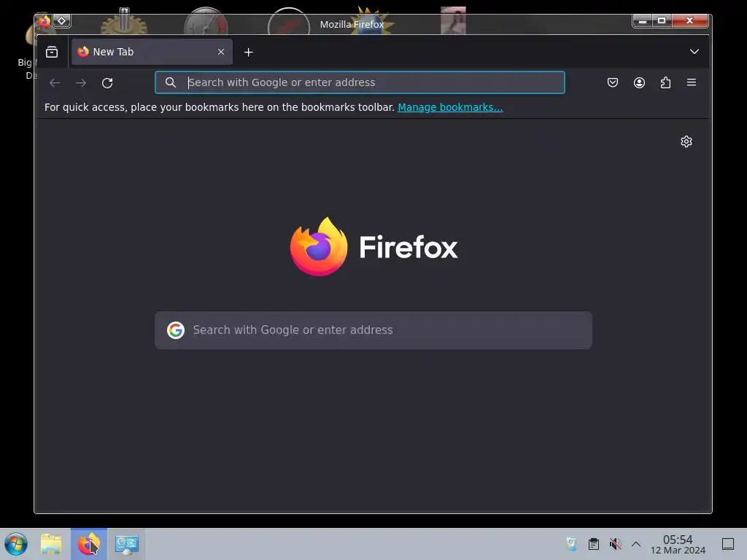Select the New Tab tab

[152, 52]
